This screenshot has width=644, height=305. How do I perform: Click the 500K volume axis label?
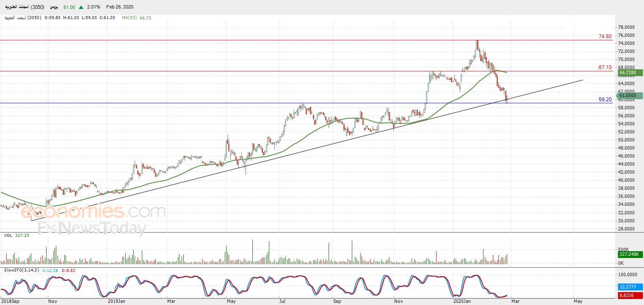(x=624, y=250)
